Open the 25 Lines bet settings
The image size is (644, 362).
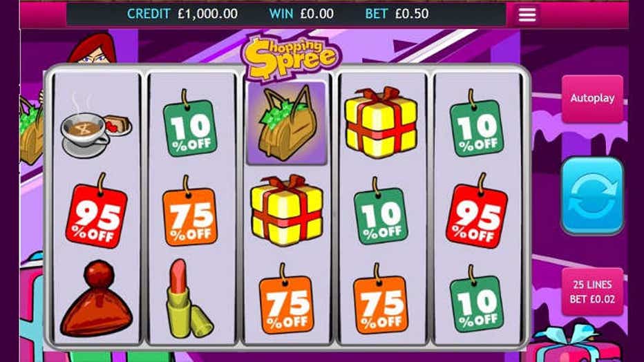point(592,292)
